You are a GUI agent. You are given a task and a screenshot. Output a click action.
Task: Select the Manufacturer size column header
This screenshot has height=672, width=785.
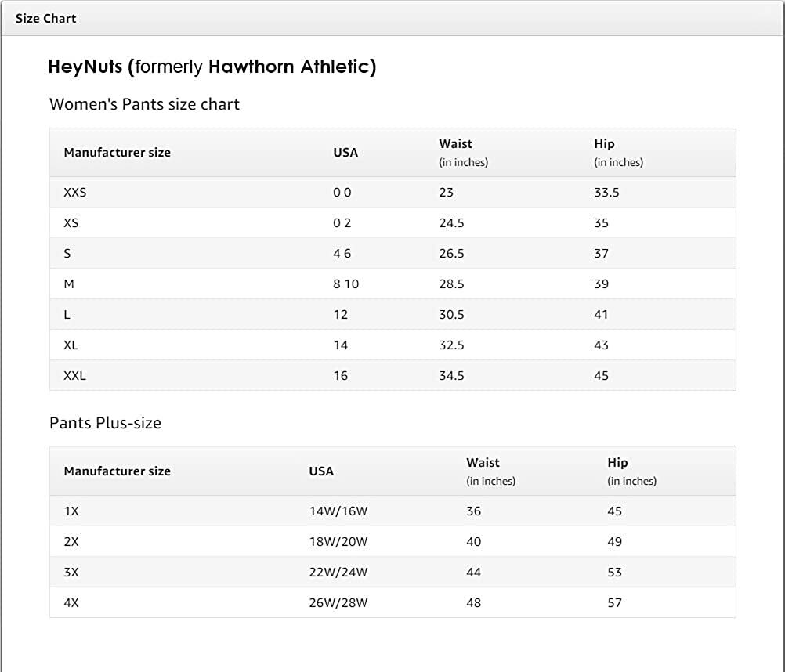click(x=116, y=153)
